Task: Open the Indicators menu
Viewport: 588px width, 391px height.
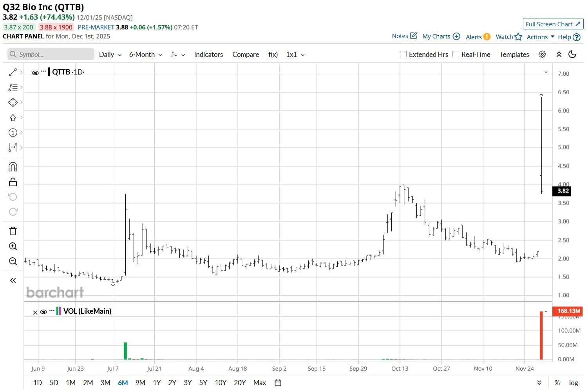Action: tap(208, 55)
